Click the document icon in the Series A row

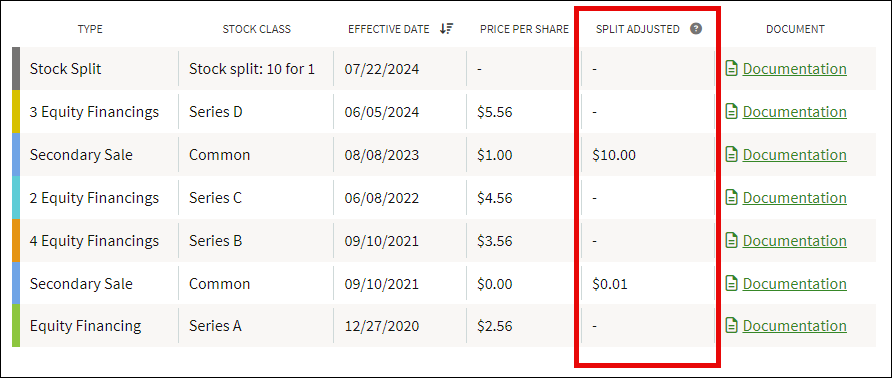pyautogui.click(x=732, y=326)
